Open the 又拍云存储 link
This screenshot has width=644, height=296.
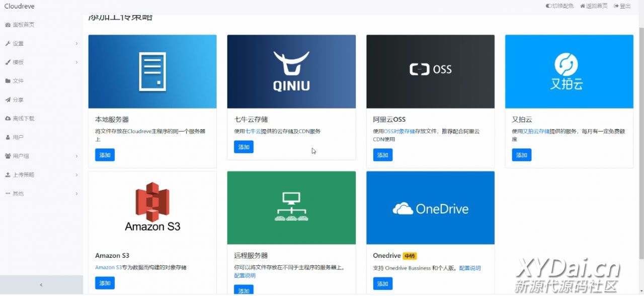(536, 131)
